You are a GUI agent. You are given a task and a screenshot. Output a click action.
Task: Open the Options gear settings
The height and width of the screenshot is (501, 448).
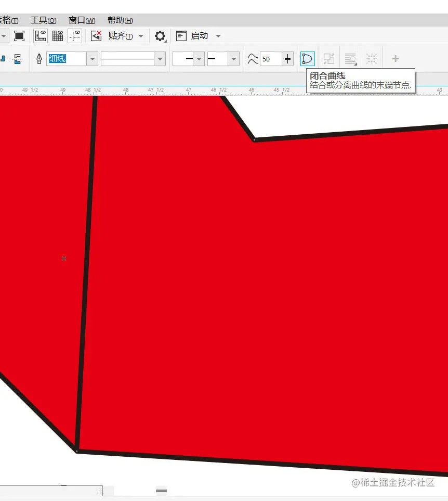(x=160, y=36)
